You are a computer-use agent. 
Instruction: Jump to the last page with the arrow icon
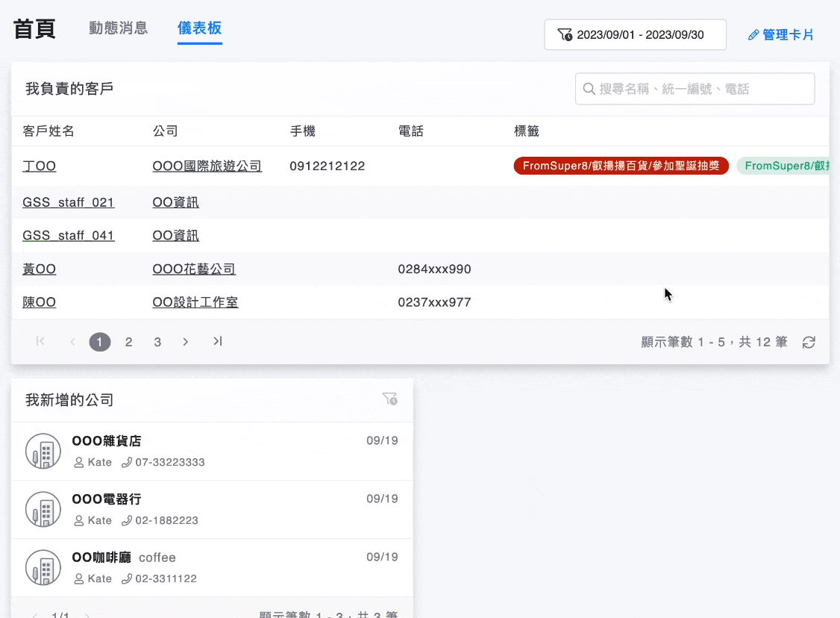(x=217, y=341)
